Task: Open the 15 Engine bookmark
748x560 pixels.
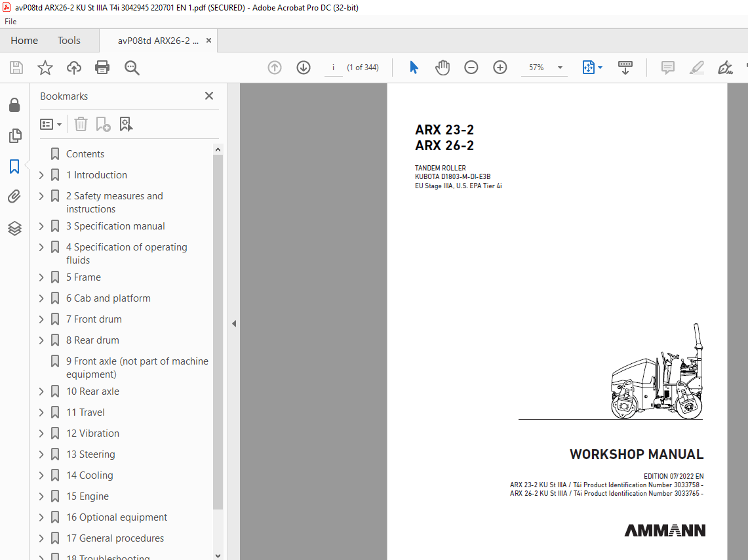Action: pos(87,496)
